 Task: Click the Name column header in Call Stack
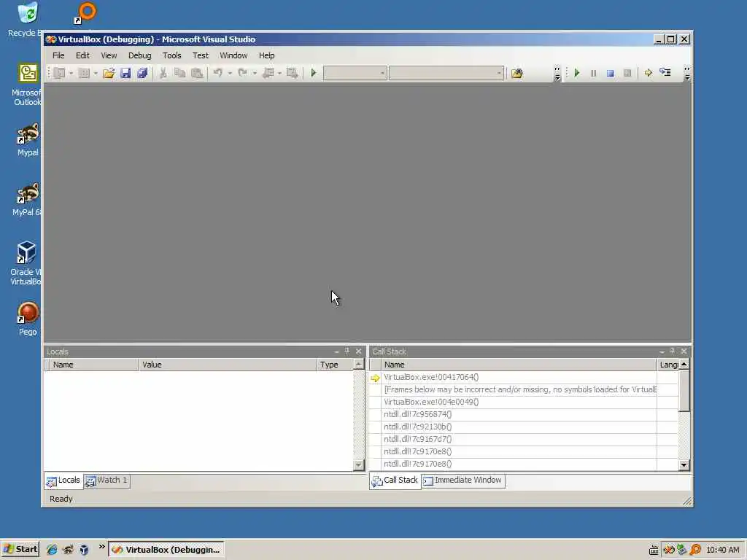[519, 365]
